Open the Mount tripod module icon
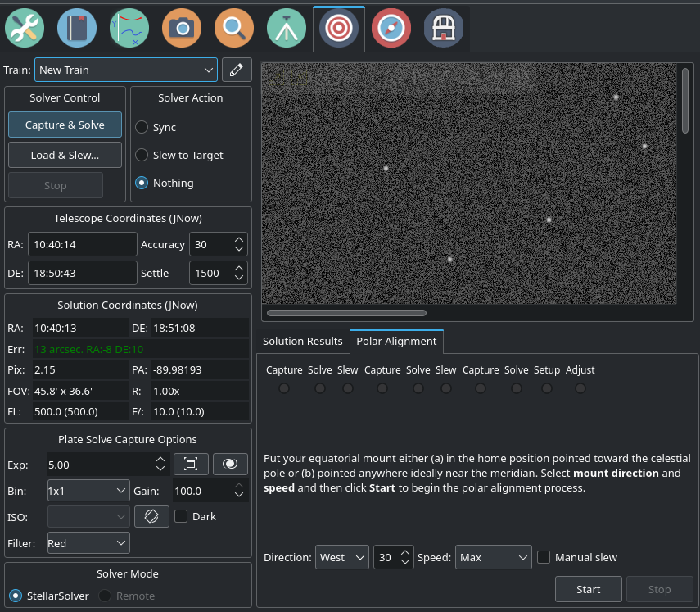 pos(287,28)
